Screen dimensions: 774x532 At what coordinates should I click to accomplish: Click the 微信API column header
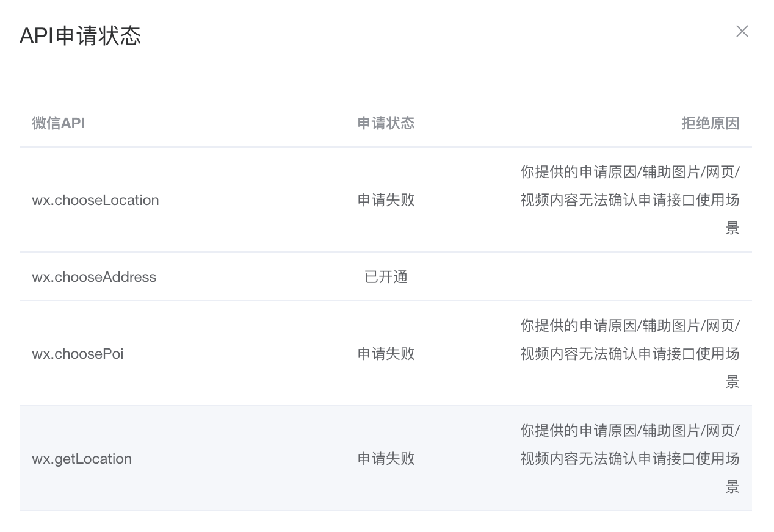[x=59, y=123]
